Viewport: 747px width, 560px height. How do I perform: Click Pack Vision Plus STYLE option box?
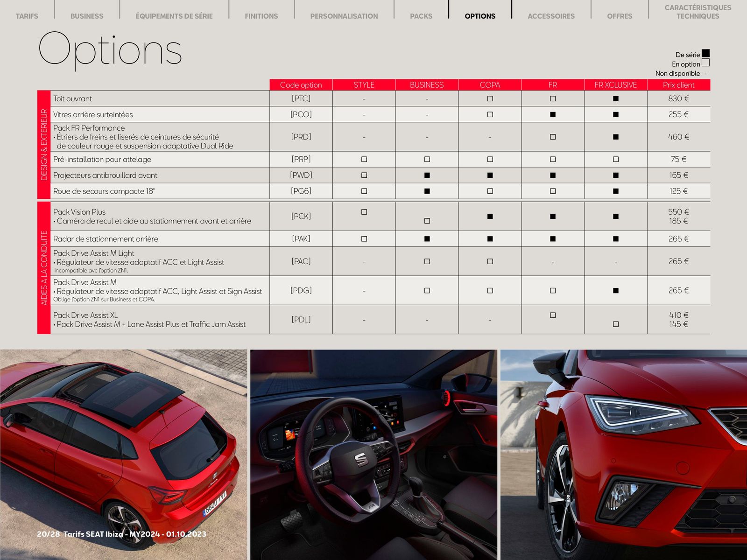tap(364, 212)
